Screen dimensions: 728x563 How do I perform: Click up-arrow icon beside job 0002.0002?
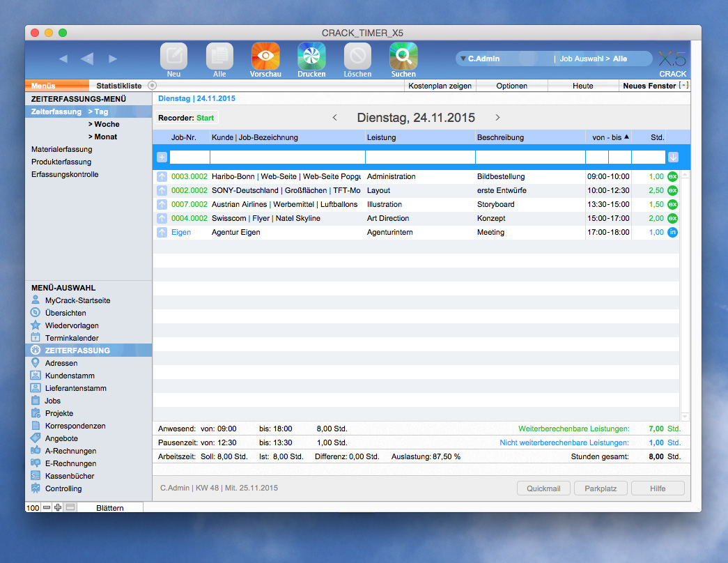(162, 190)
